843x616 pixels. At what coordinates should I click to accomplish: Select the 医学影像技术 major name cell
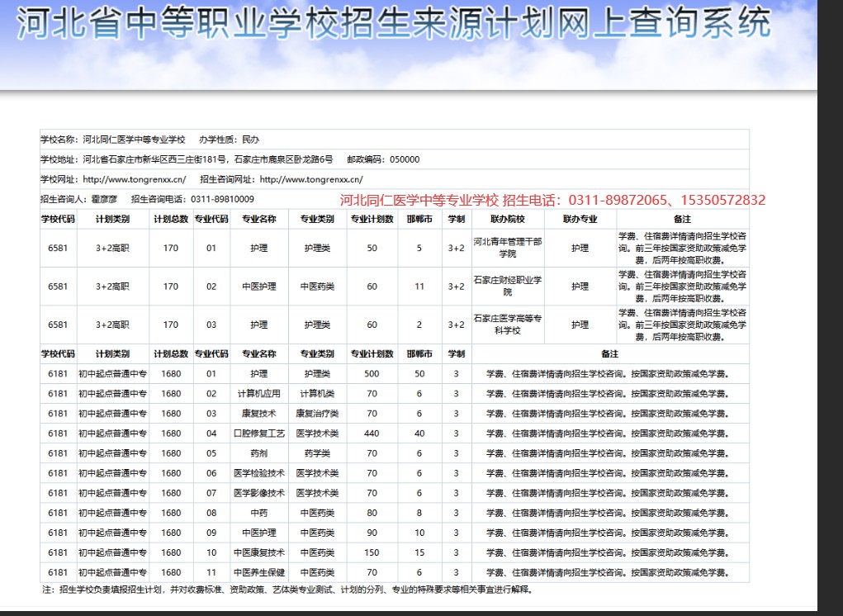pos(259,493)
